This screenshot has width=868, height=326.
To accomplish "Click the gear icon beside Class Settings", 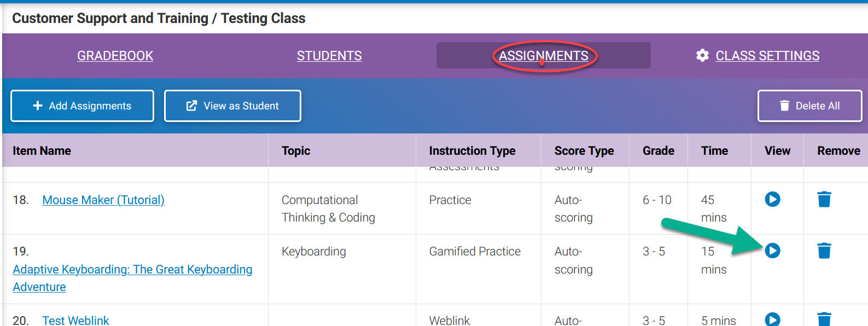I will coord(702,55).
